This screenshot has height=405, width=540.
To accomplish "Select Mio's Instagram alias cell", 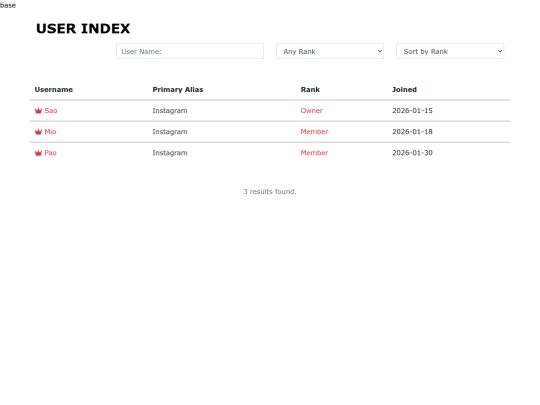I will click(170, 132).
